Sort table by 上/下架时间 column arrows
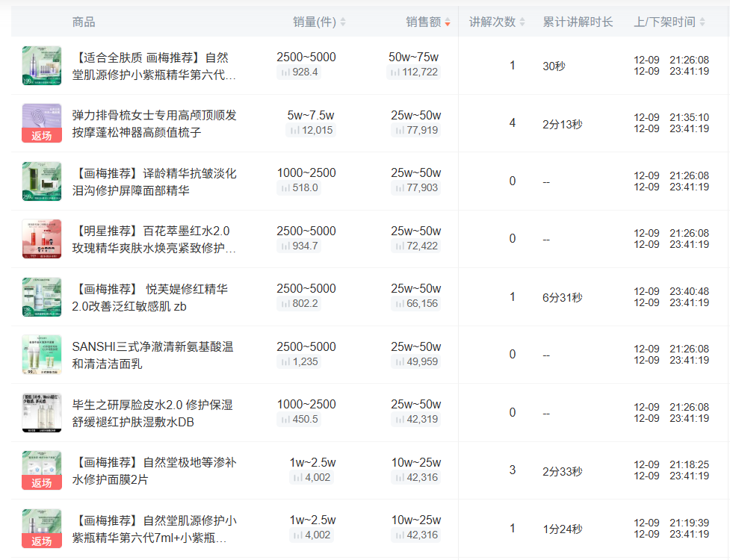The image size is (730, 560). coord(702,22)
